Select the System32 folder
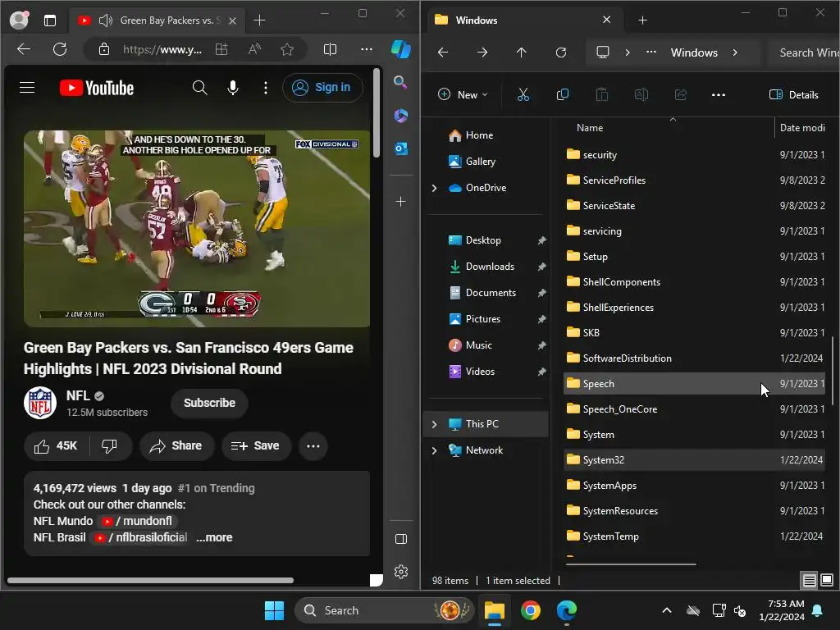The image size is (840, 630). [x=694, y=459]
